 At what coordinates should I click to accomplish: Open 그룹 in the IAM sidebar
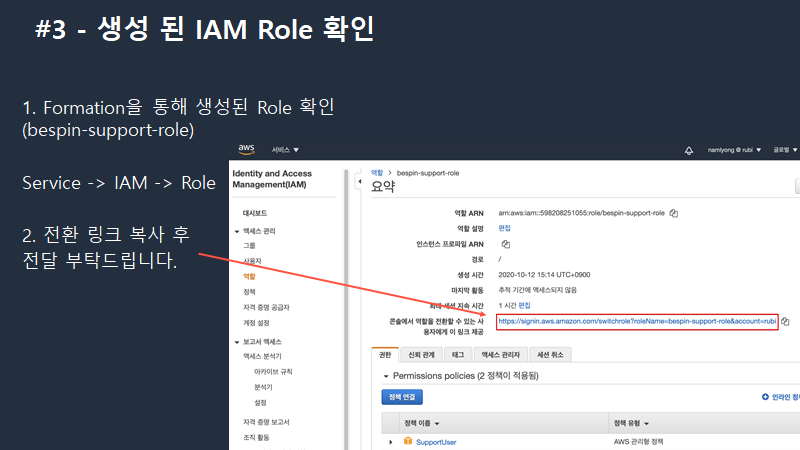249,245
